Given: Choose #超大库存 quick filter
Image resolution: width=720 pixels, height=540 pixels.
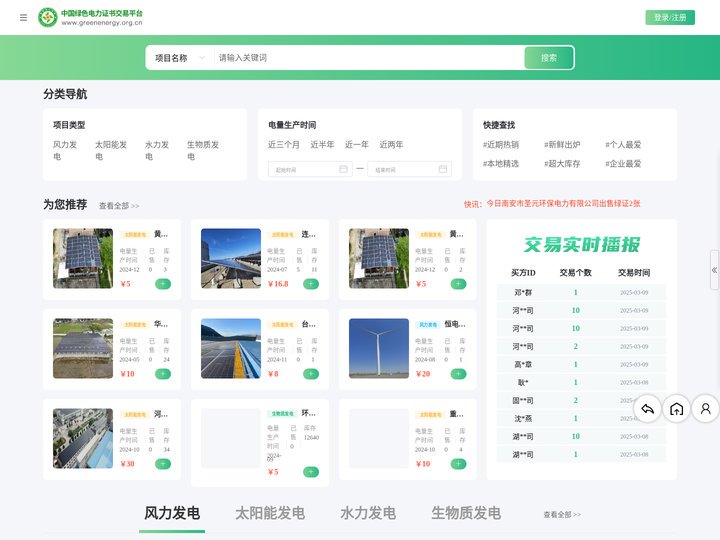Looking at the screenshot, I should pyautogui.click(x=562, y=163).
